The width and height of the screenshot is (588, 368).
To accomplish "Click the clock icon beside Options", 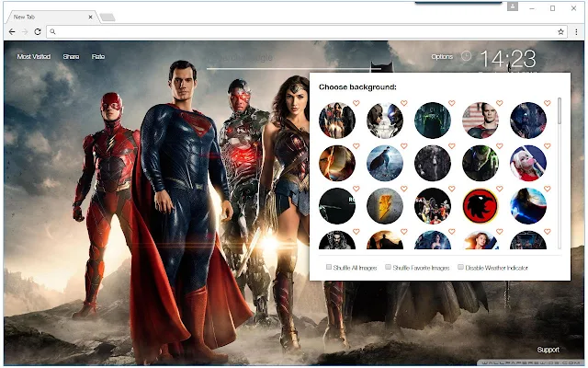I will 466,56.
